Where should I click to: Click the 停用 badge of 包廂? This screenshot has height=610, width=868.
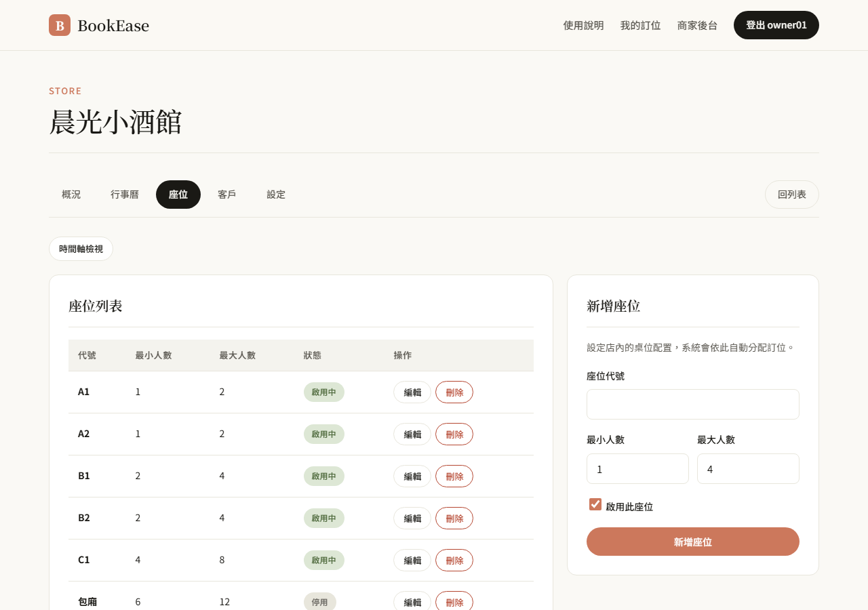point(320,602)
